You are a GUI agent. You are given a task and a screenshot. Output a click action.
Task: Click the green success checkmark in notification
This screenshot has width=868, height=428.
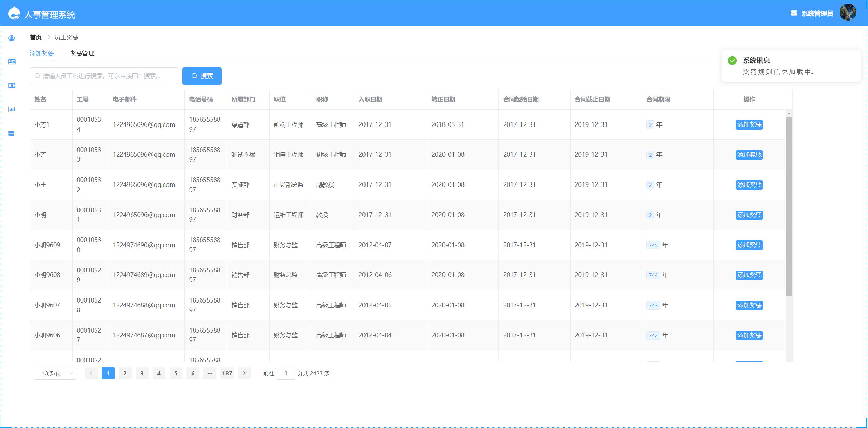pyautogui.click(x=732, y=61)
